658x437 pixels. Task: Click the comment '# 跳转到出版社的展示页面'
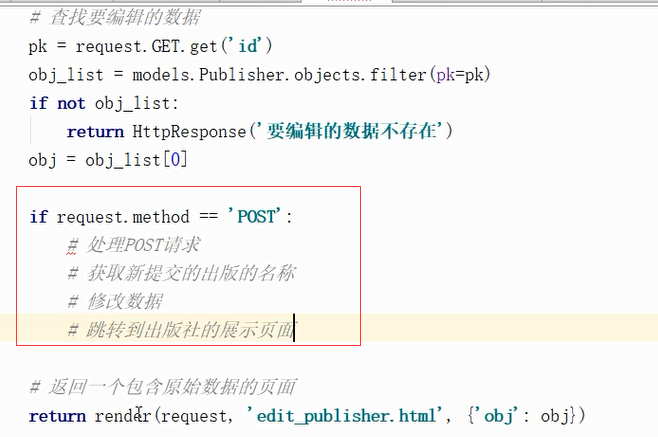click(x=181, y=330)
